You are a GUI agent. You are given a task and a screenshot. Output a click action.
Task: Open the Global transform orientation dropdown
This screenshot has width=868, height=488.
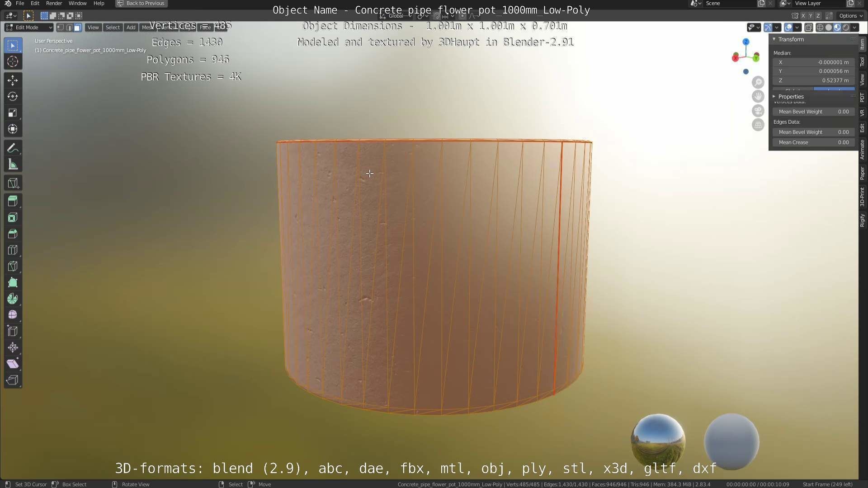tap(396, 16)
